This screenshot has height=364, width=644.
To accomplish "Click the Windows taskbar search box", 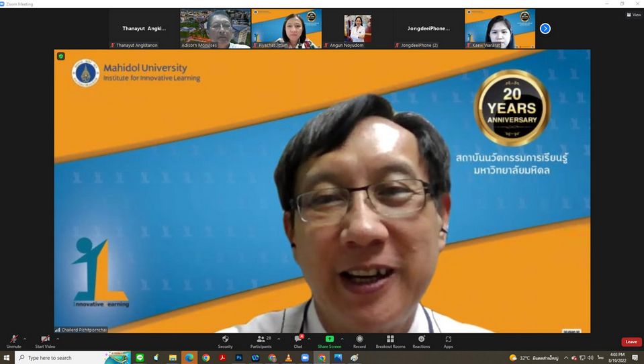I will pyautogui.click(x=60, y=358).
